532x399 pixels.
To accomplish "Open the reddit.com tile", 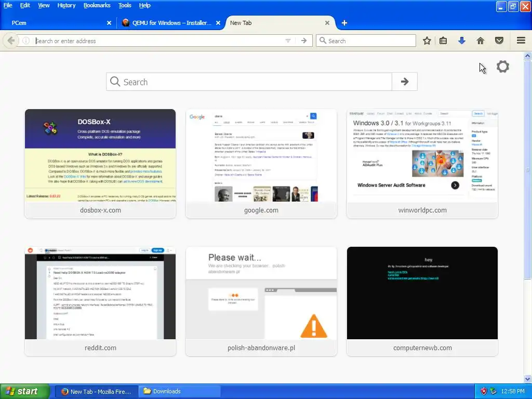I will click(x=100, y=301).
